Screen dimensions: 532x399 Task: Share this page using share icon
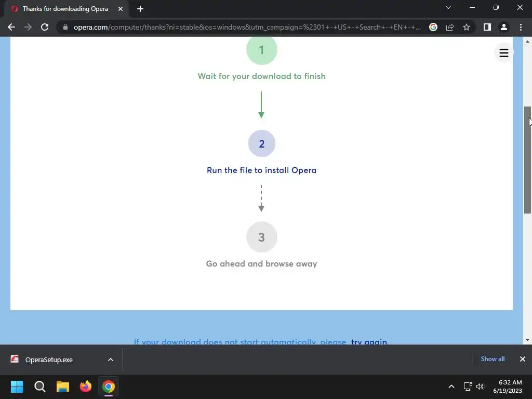[x=450, y=27]
